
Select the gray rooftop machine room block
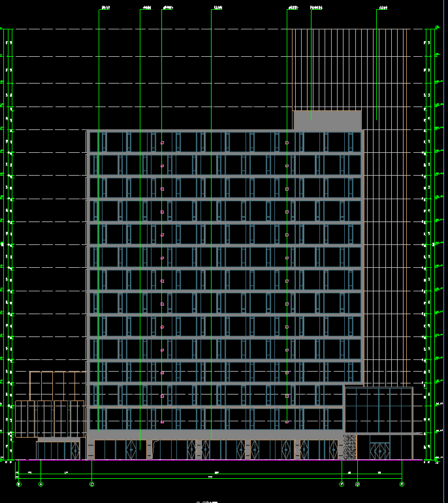tap(327, 120)
